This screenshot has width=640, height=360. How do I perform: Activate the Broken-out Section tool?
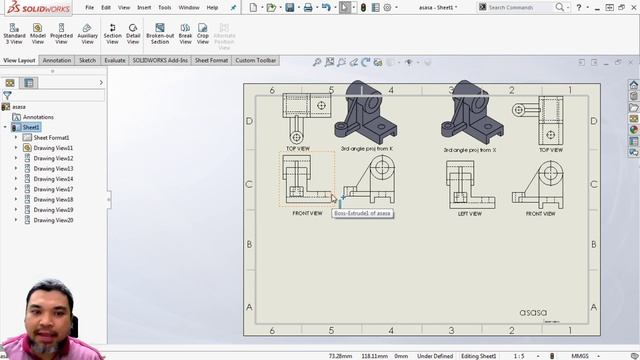coord(160,33)
